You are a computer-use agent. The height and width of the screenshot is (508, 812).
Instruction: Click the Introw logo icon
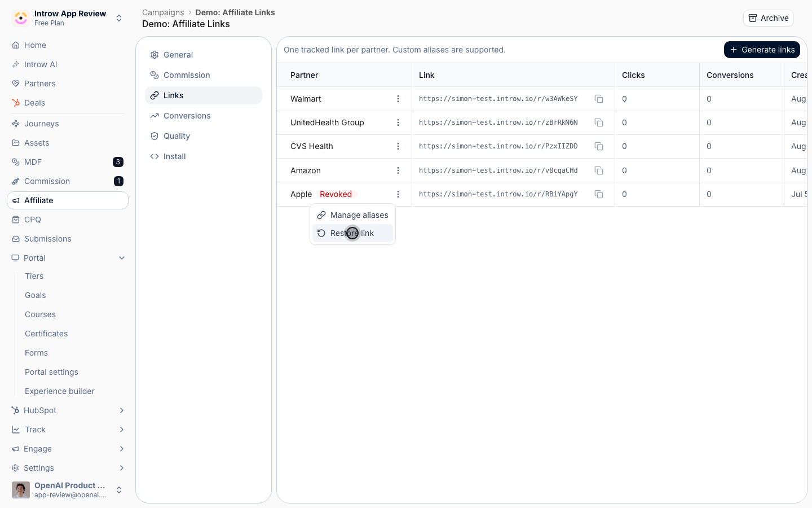(21, 18)
